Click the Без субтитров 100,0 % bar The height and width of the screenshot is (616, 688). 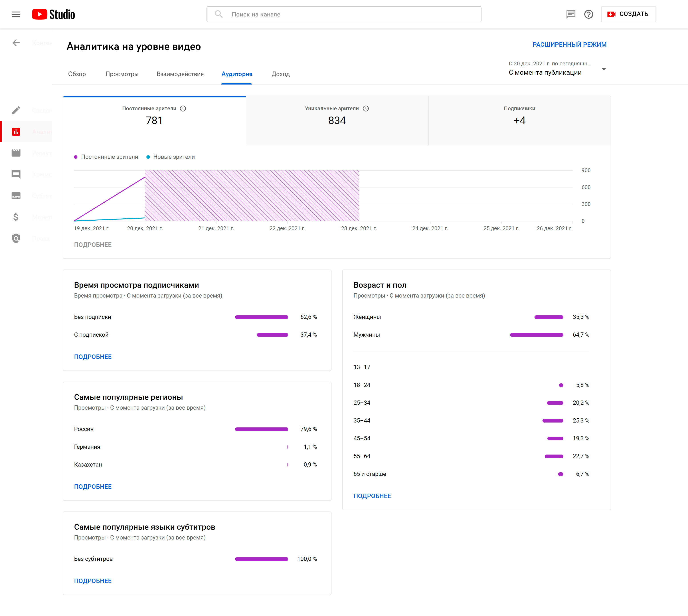point(262,559)
